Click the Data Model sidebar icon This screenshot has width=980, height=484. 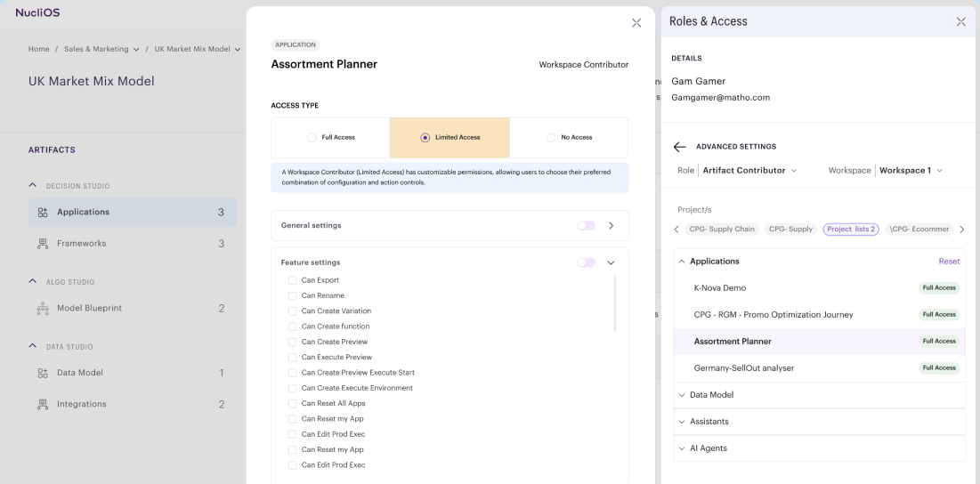point(43,373)
